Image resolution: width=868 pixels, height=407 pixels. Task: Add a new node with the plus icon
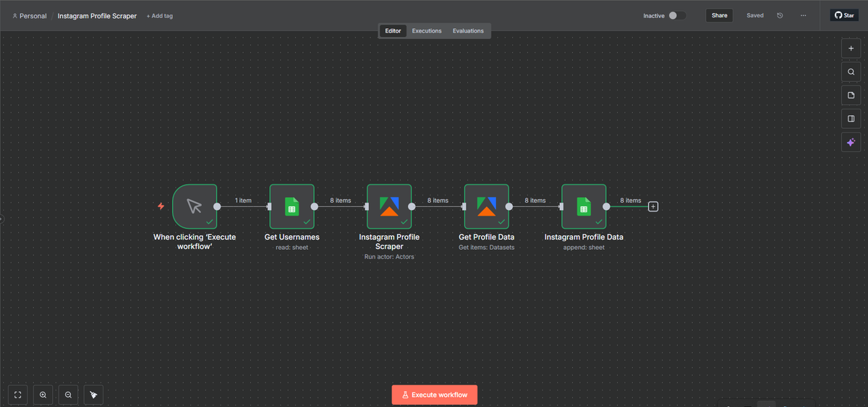(x=851, y=49)
